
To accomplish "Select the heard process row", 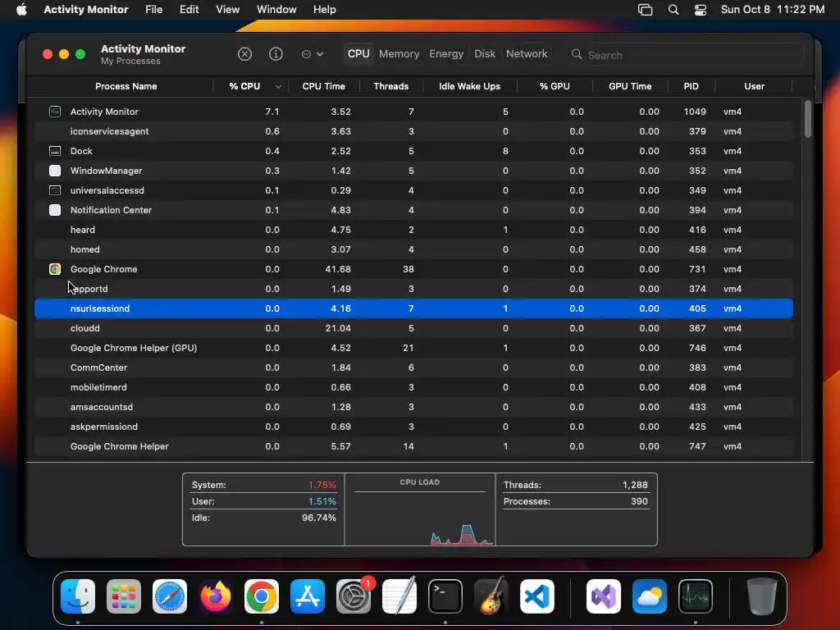I will tap(413, 230).
